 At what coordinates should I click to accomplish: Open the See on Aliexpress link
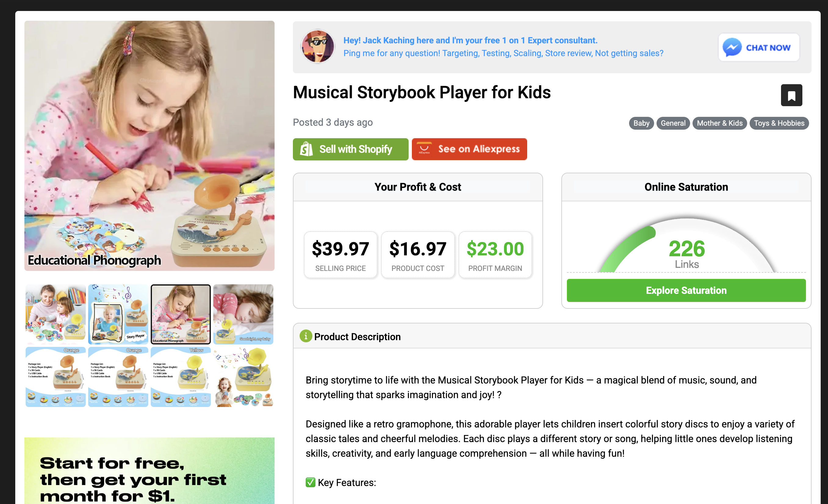pos(469,149)
